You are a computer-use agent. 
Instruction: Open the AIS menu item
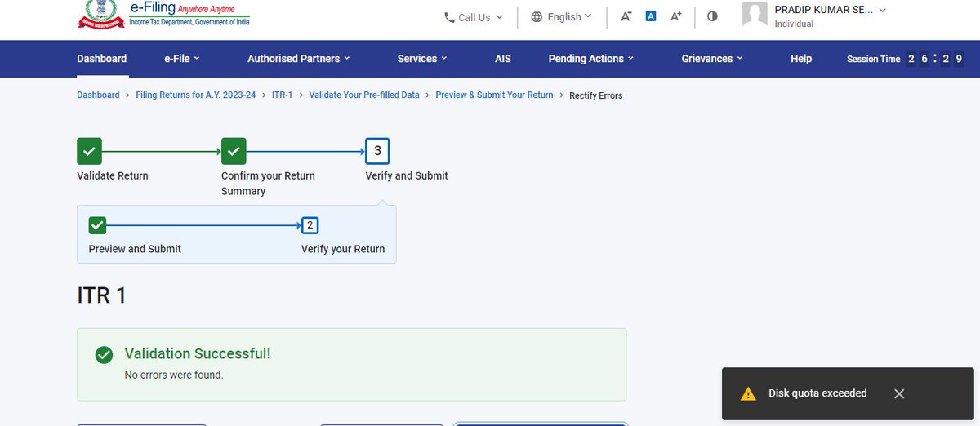[x=503, y=59]
